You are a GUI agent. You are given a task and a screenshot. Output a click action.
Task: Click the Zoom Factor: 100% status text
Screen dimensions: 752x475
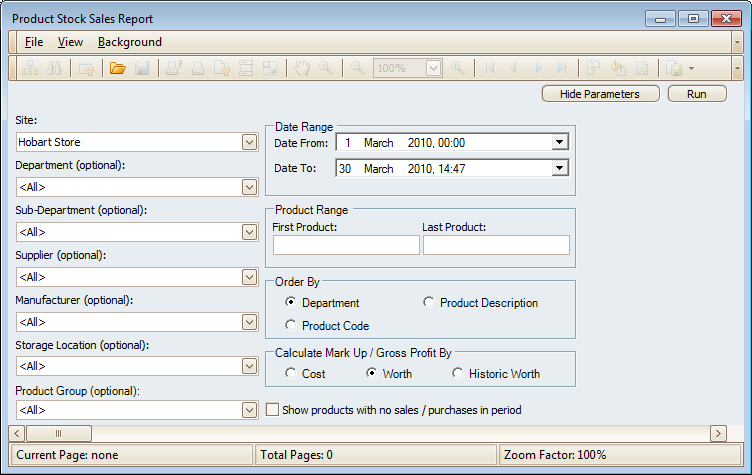coord(555,455)
